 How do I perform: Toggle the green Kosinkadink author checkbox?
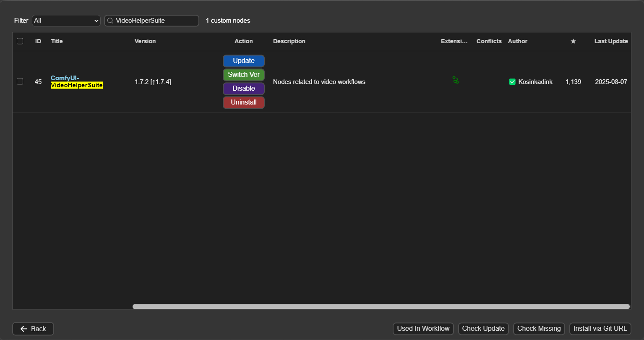click(512, 82)
